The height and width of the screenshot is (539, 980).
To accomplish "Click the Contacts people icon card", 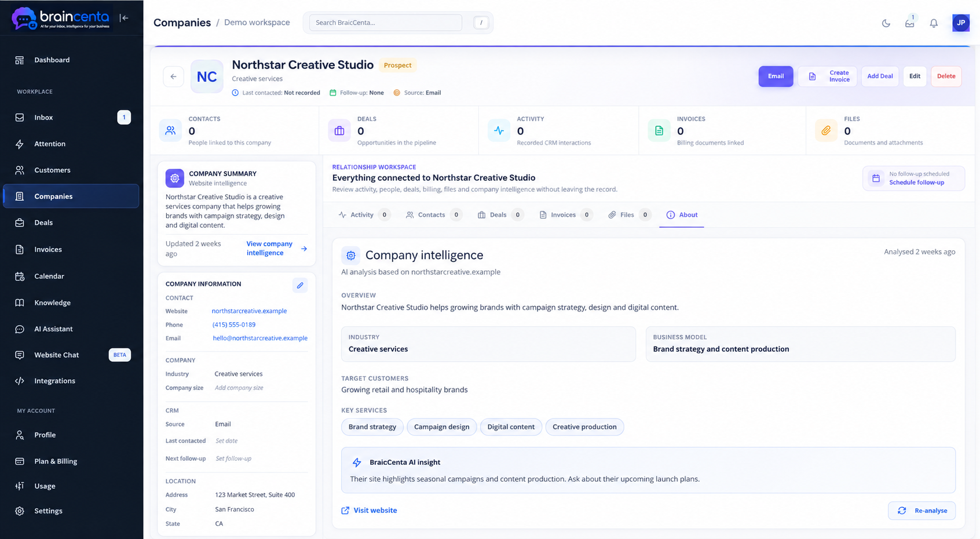I will point(170,130).
